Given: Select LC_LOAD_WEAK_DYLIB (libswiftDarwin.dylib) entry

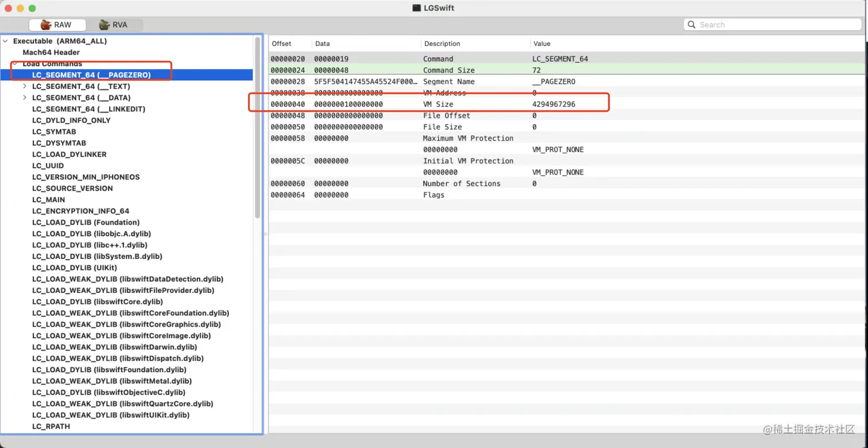Looking at the screenshot, I should 115,347.
